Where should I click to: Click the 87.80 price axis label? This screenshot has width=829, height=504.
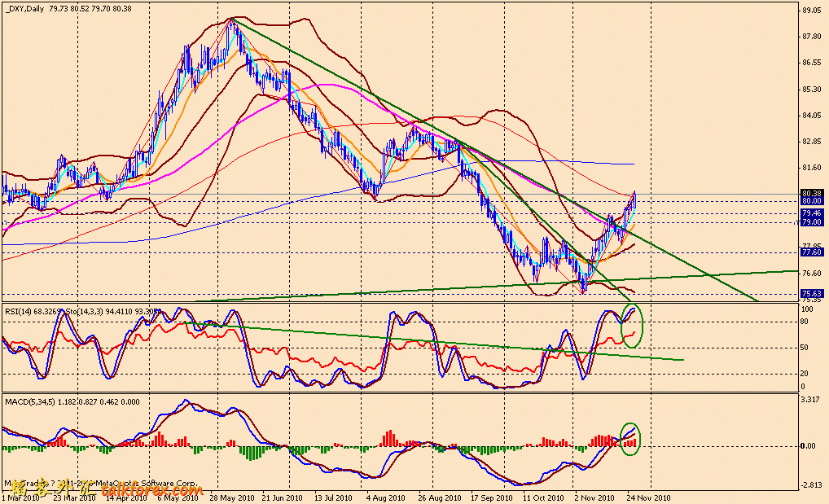point(812,37)
